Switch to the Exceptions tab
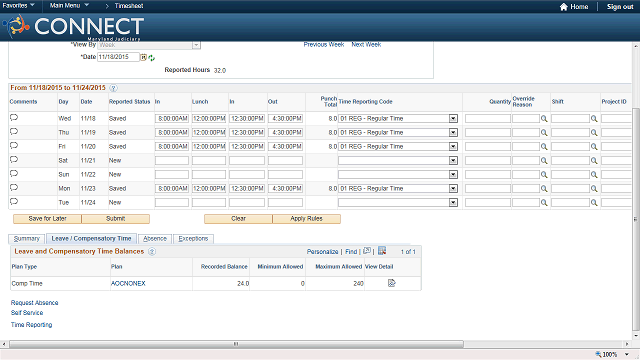The width and height of the screenshot is (640, 360). pos(193,238)
